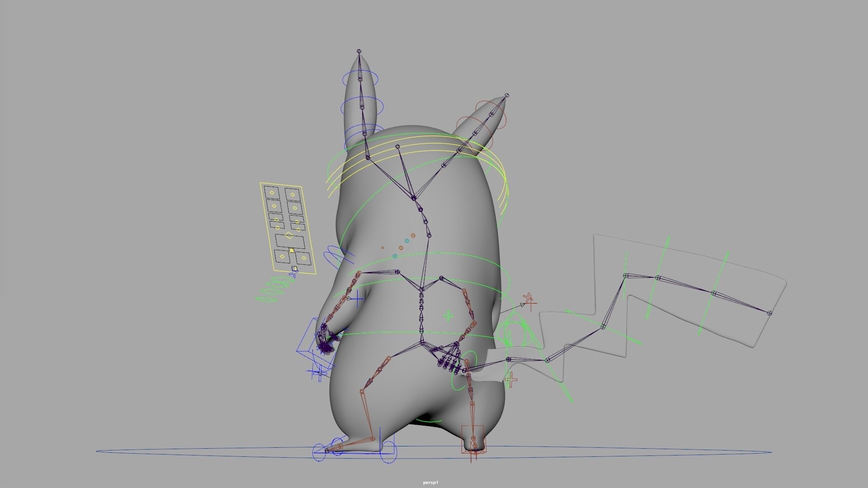
Task: Pick the green plus locator below the tail base
Action: [x=511, y=380]
